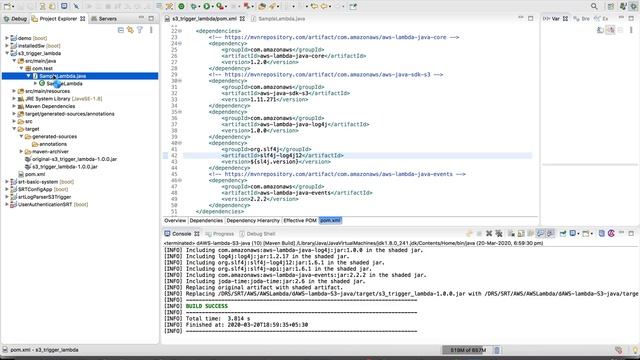Expand the demo project
The width and height of the screenshot is (640, 360).
point(7,38)
